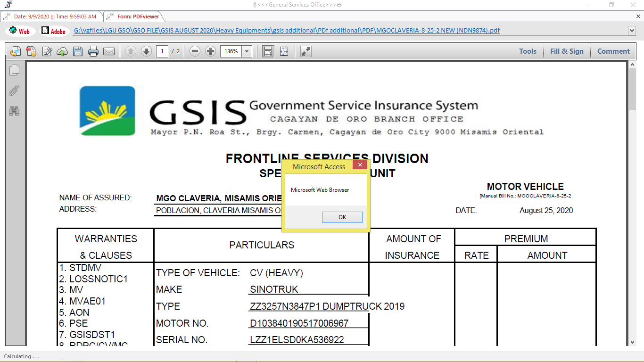
Task: Click the application icon in the title bar
Action: [x=8, y=5]
